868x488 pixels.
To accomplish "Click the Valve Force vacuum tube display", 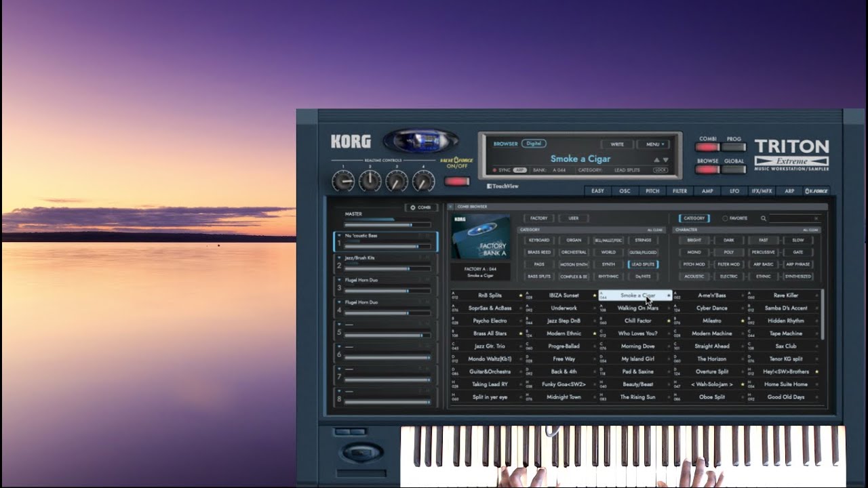I will pyautogui.click(x=420, y=142).
